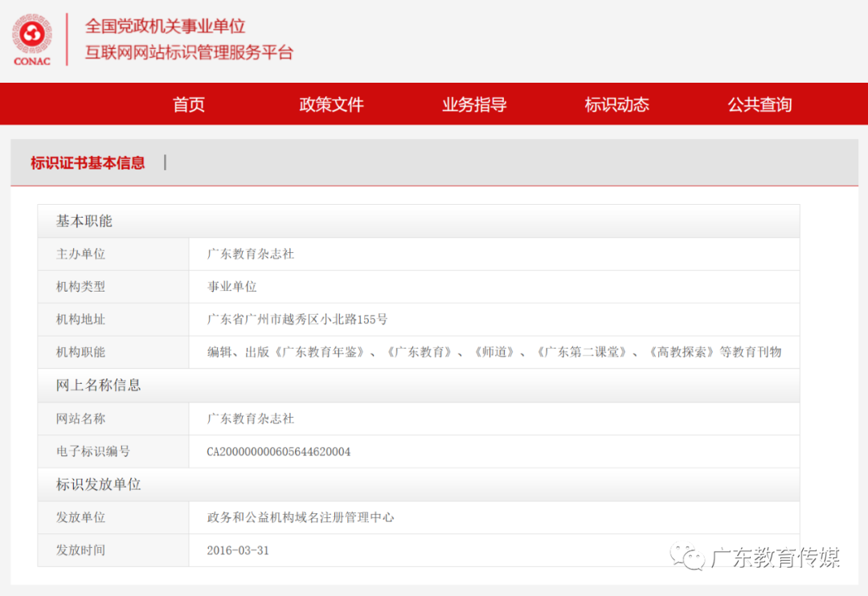
Task: Click the CONAC logo emblem
Action: coord(32,40)
